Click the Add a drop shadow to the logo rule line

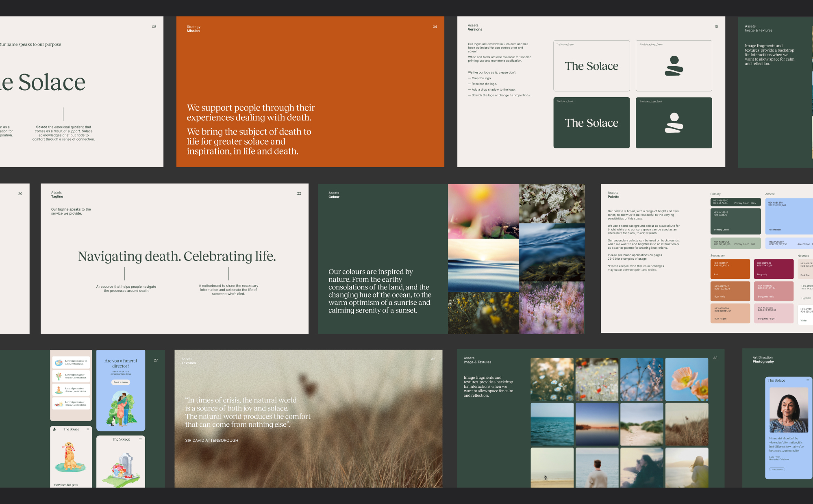[x=492, y=89]
